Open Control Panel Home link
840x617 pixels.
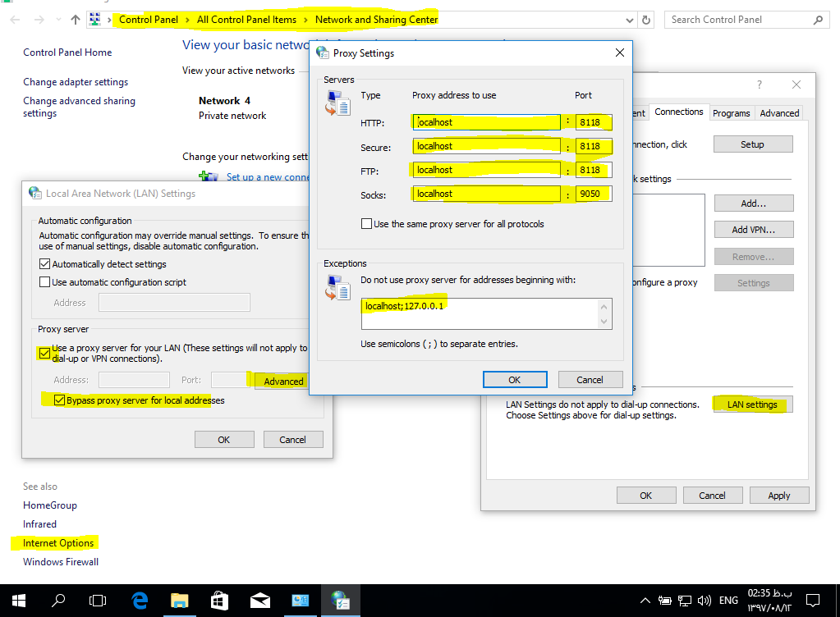[67, 53]
